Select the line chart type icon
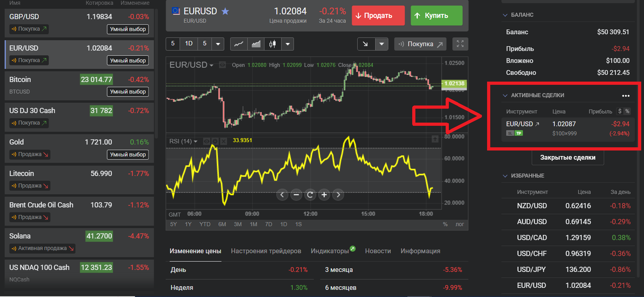The width and height of the screenshot is (644, 297). click(x=239, y=44)
